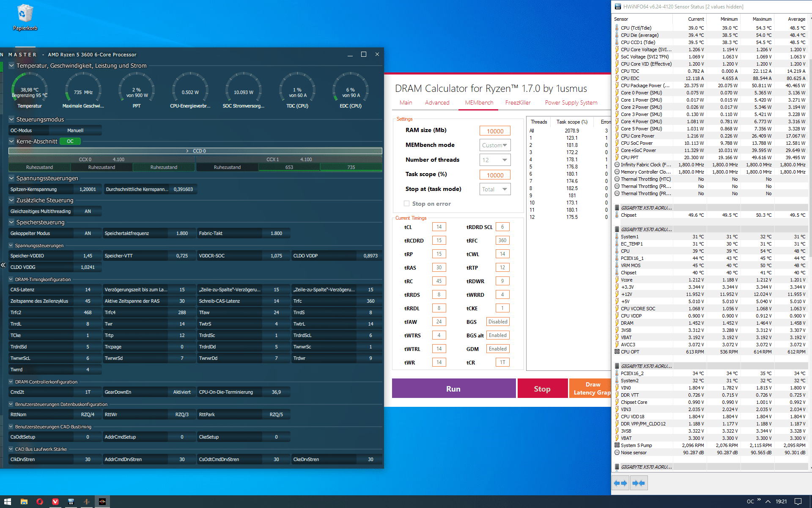This screenshot has width=812, height=508.
Task: Collapse the Steuerungsmodus section
Action: point(11,119)
